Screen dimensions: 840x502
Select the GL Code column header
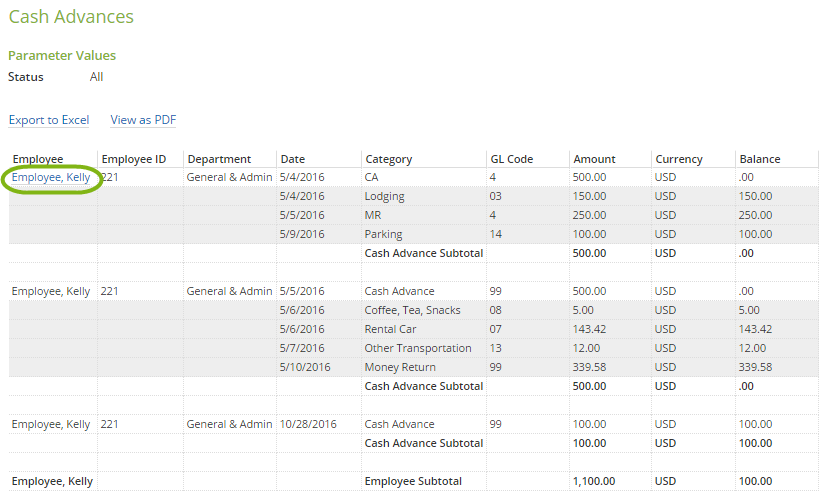pos(512,159)
